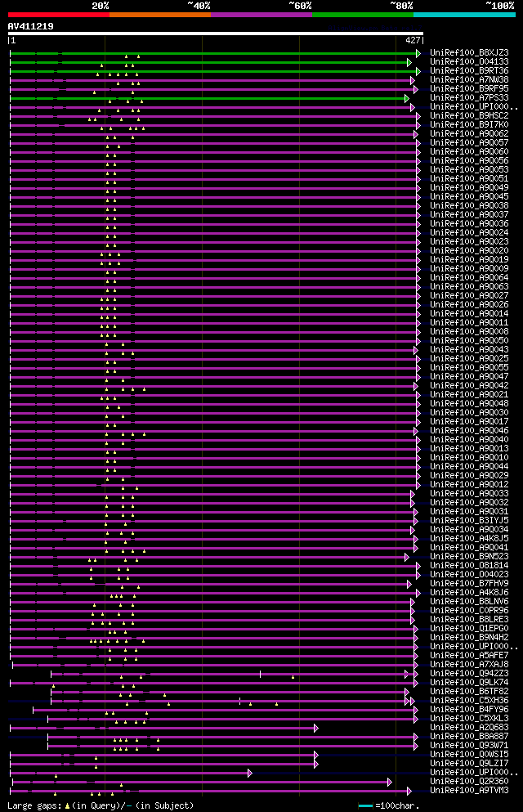Screen dimensions: 523x812
Task: Click the green ~80% identity legend segment
Action: pos(363,15)
